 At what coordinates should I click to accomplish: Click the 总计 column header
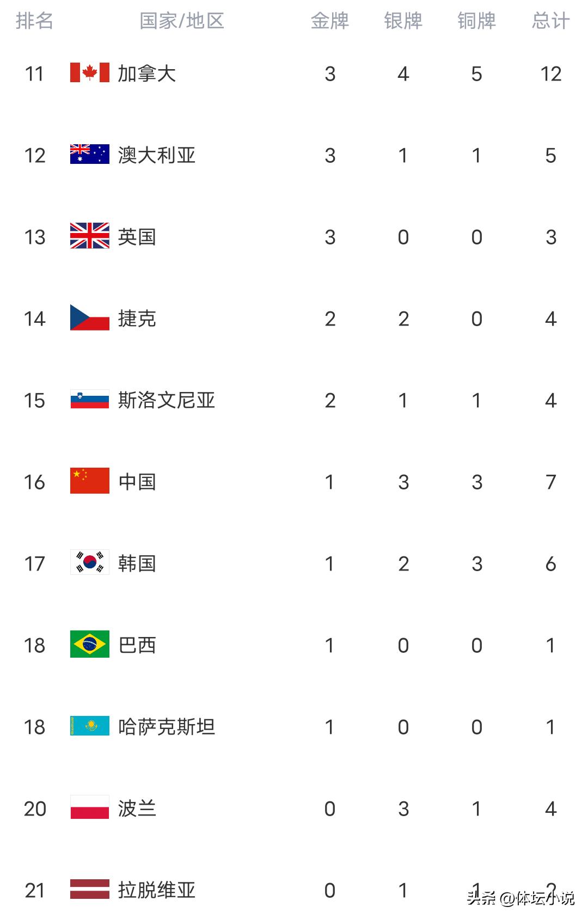(551, 21)
